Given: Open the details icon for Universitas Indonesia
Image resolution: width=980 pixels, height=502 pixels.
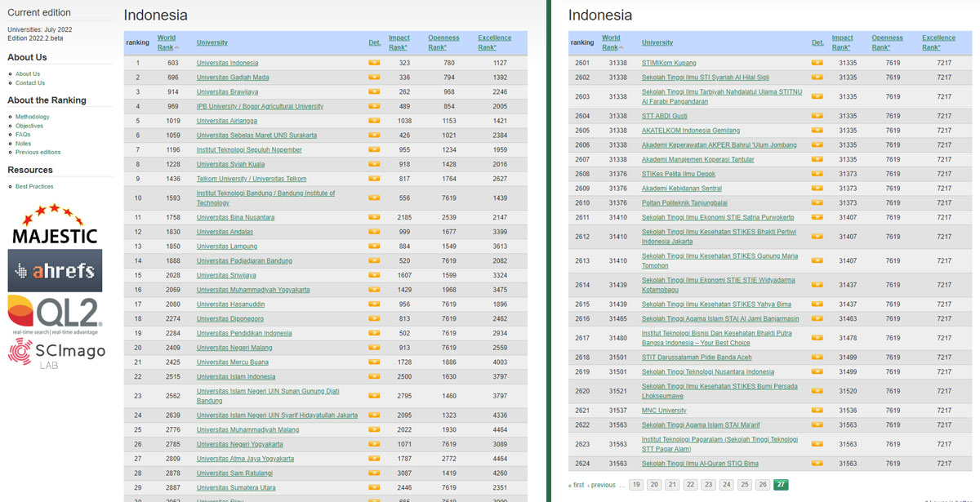Looking at the screenshot, I should tap(373, 63).
